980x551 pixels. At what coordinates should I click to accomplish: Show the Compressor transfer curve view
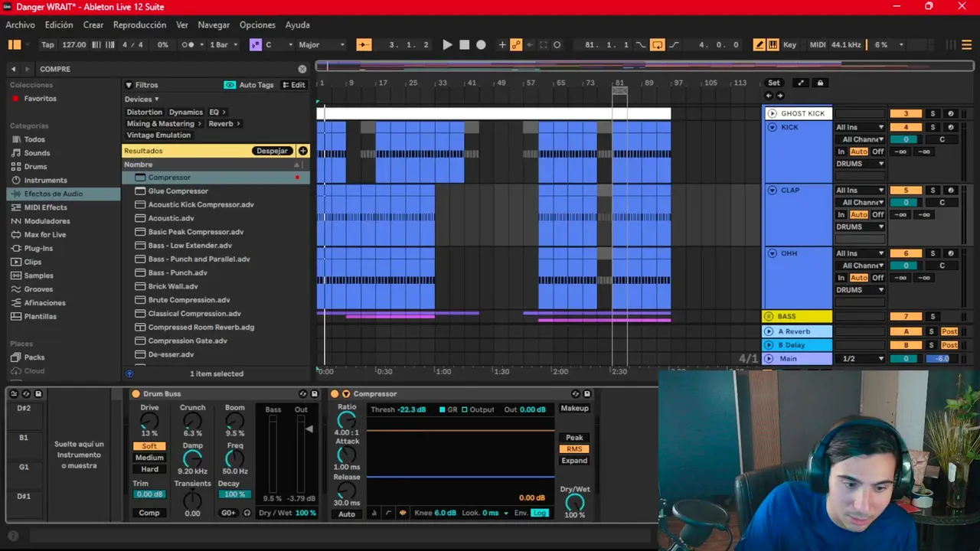pos(388,513)
